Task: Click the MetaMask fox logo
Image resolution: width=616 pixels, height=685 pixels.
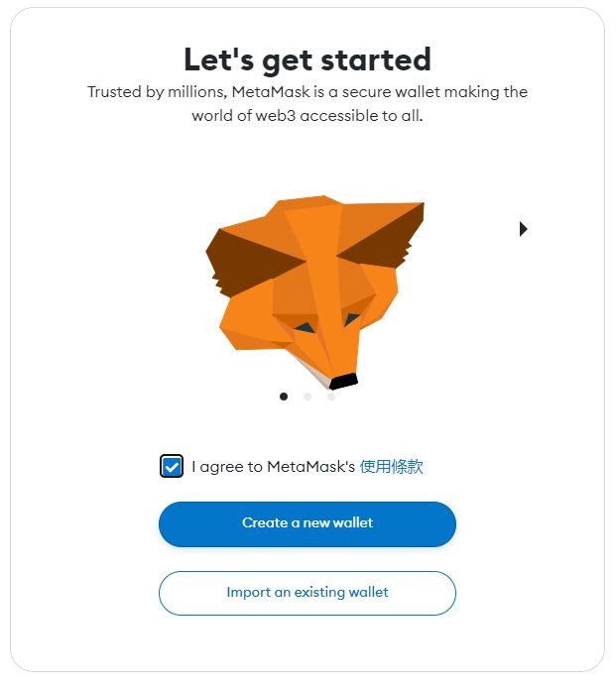Action: point(314,291)
